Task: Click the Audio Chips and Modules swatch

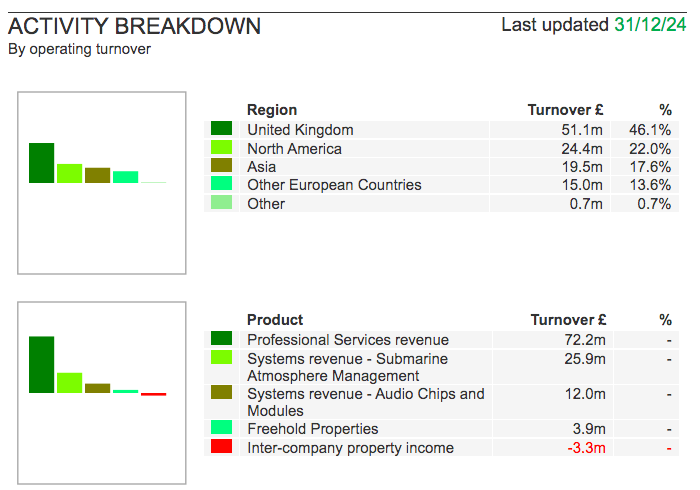Action: click(x=221, y=394)
